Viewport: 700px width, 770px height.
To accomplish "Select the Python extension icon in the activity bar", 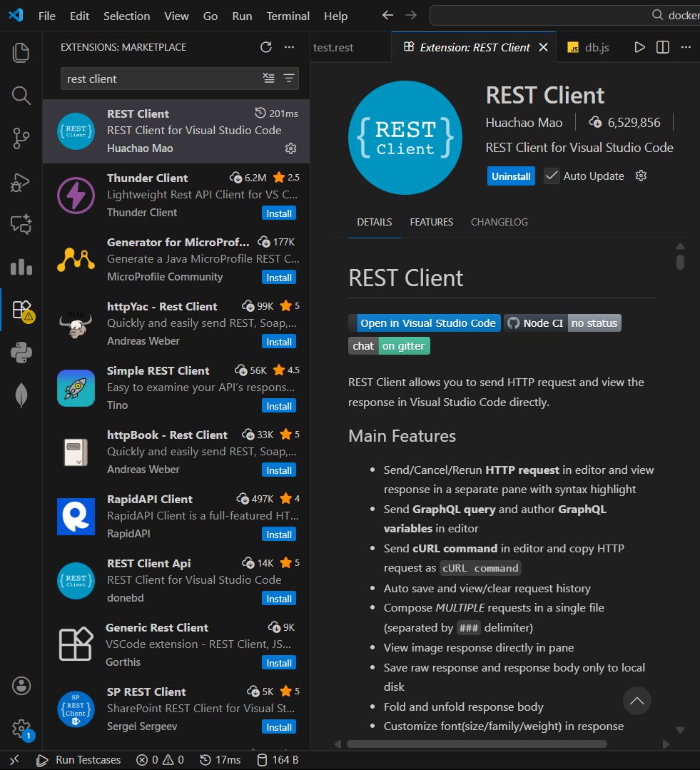I will [21, 353].
